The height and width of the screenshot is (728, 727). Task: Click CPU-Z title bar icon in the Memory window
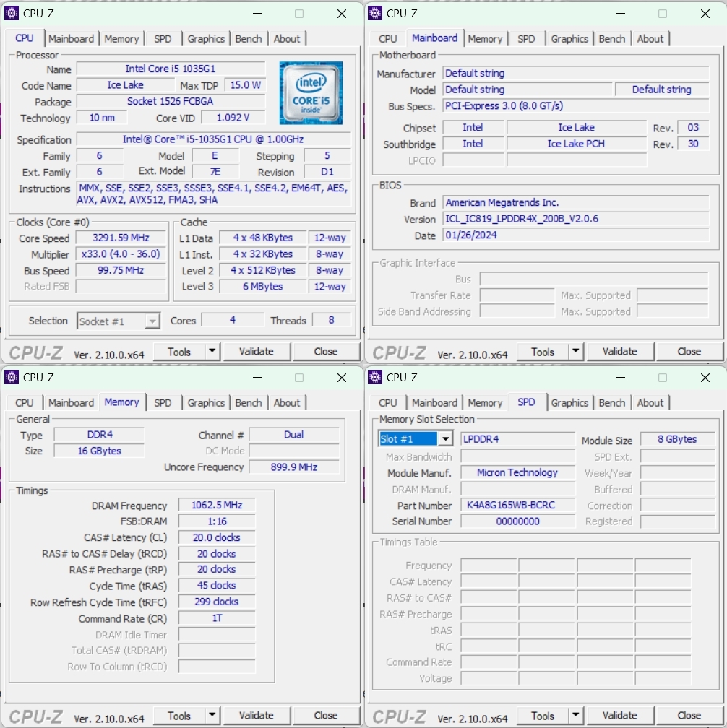[12, 377]
